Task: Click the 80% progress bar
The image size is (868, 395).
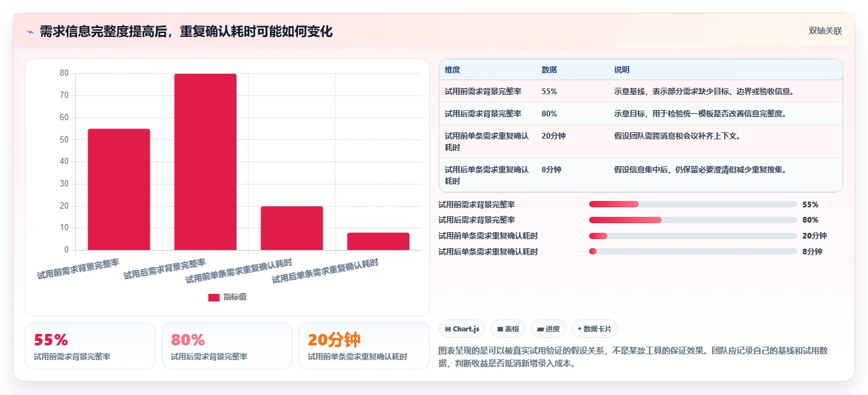Action: 693,220
